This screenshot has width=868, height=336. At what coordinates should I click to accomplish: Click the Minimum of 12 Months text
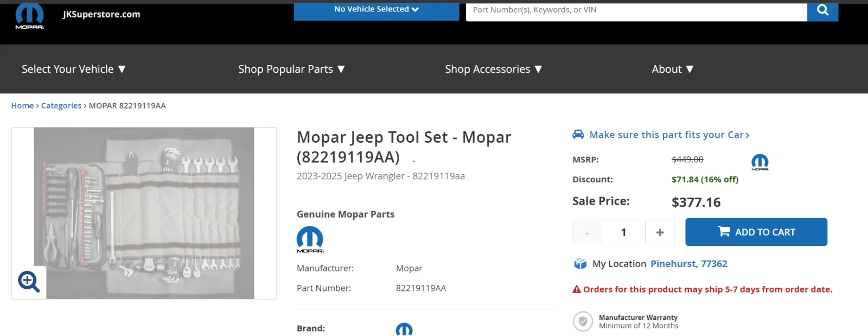(x=639, y=326)
